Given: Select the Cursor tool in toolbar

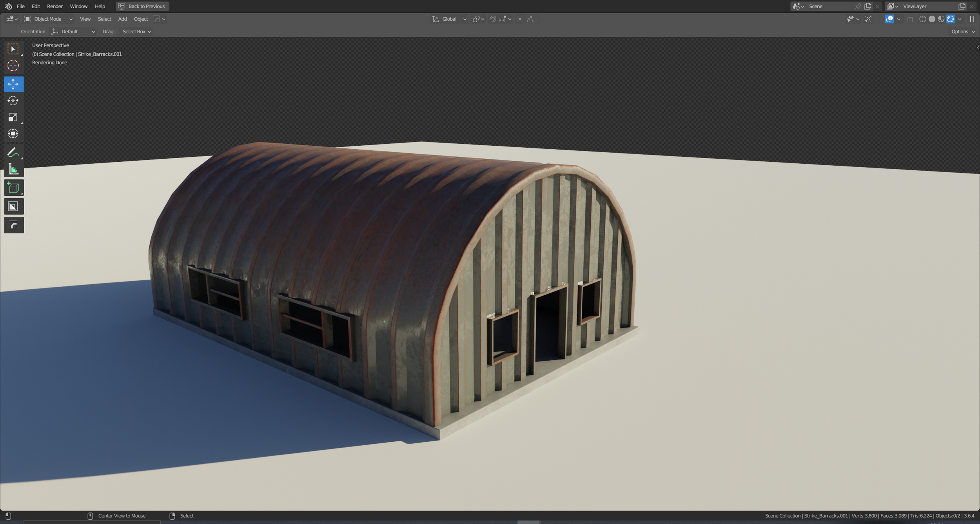Looking at the screenshot, I should click(13, 65).
